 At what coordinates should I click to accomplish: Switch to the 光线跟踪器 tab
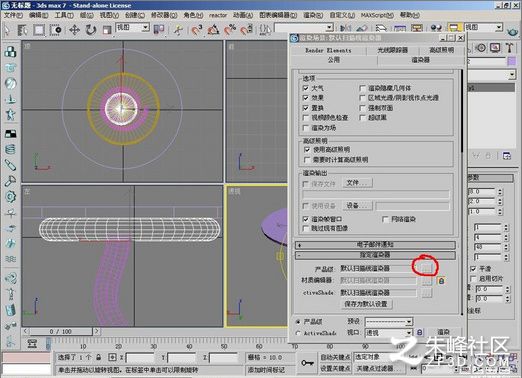click(x=392, y=50)
